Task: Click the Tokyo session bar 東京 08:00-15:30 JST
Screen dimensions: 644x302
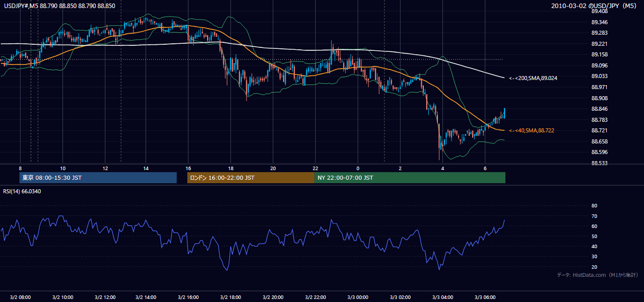Action: (98, 178)
